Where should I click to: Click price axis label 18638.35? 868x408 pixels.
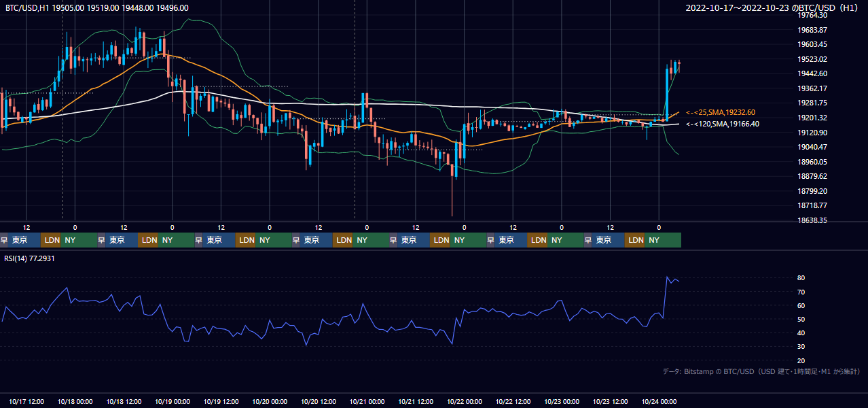(x=812, y=220)
